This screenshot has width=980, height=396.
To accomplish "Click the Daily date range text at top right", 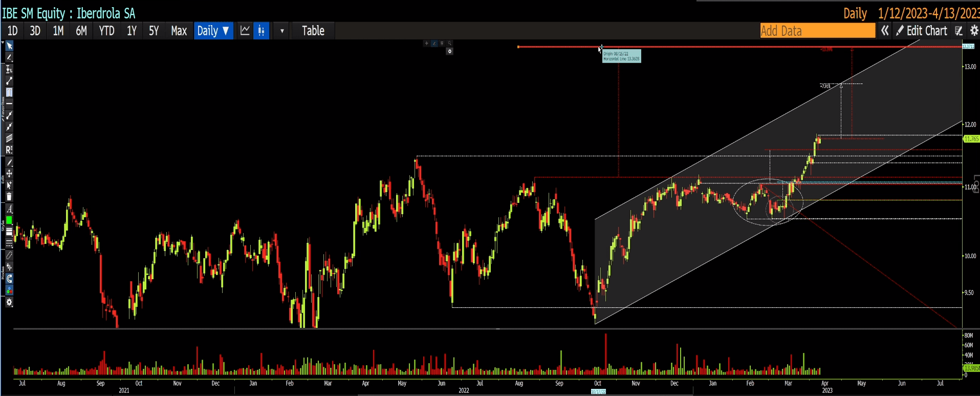I will [911, 13].
